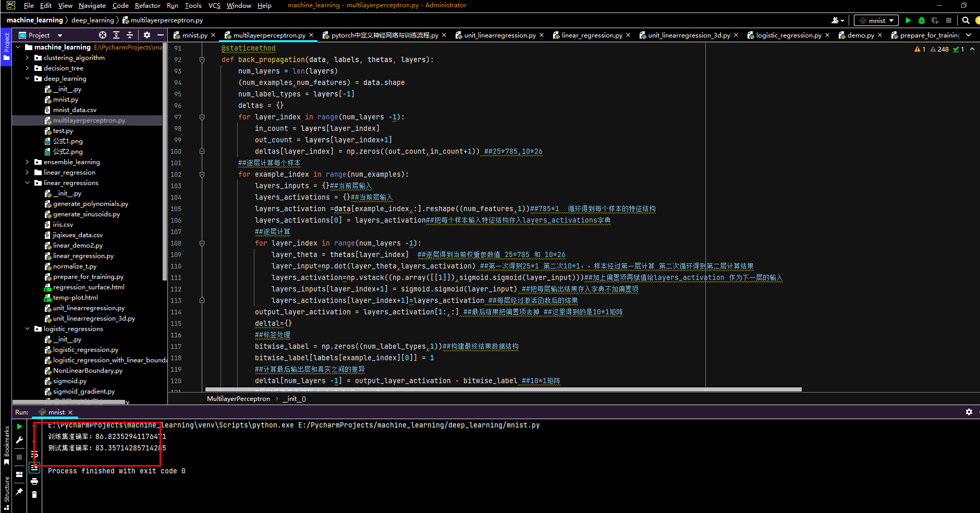Show hidden editor tabs dropdown
Image resolution: width=980 pixels, height=513 pixels.
[969, 35]
